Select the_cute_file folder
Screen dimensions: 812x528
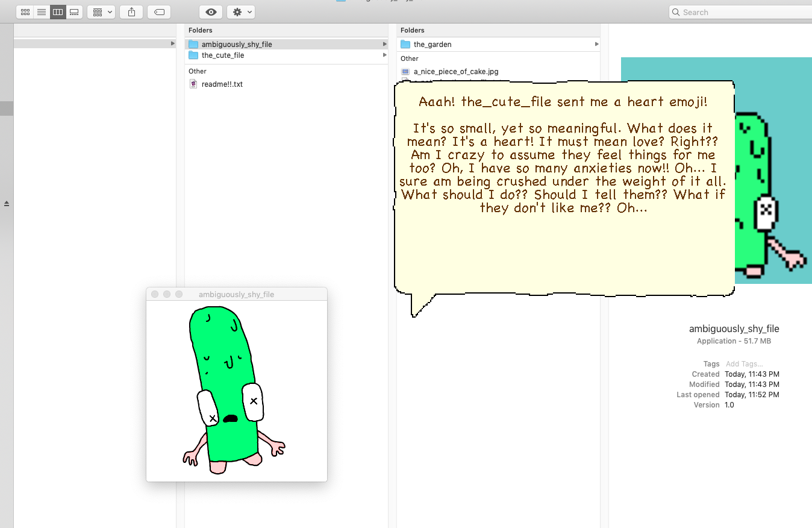click(223, 55)
